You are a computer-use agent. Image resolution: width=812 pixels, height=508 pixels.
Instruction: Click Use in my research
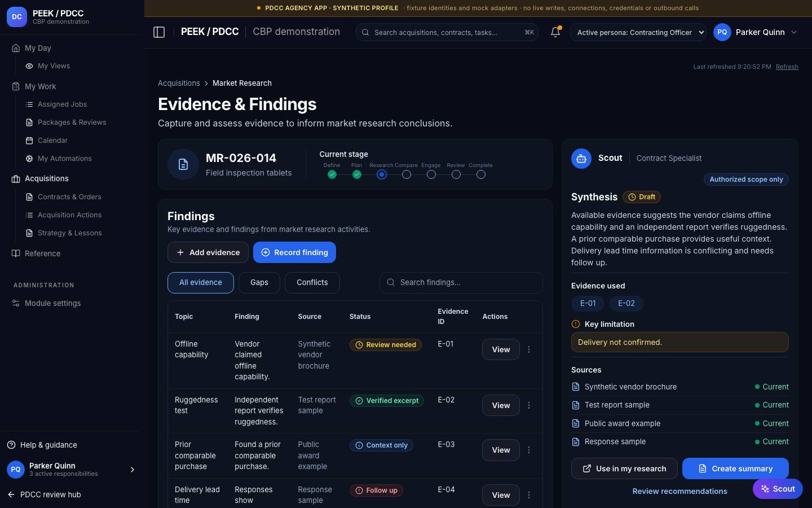point(624,468)
